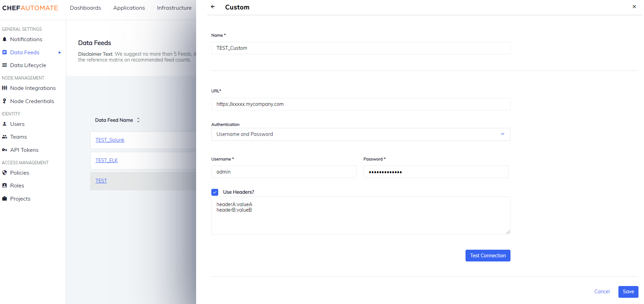Click the API Tokens key icon

click(4, 150)
